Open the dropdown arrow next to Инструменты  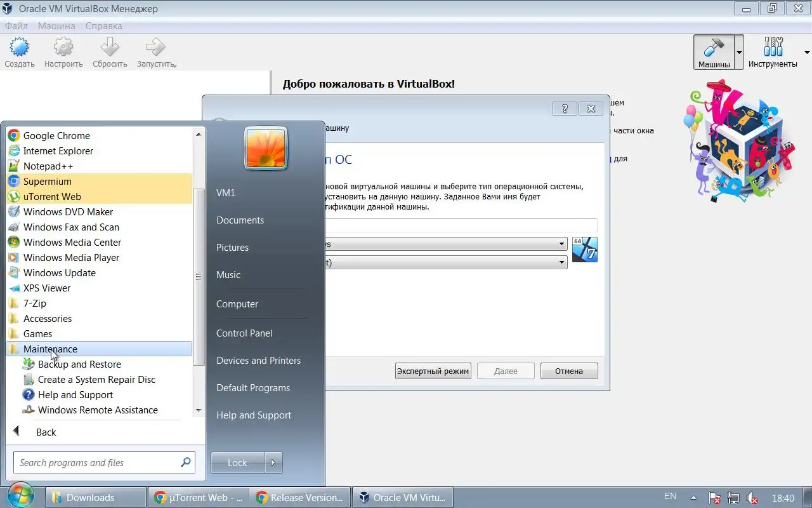(x=807, y=52)
